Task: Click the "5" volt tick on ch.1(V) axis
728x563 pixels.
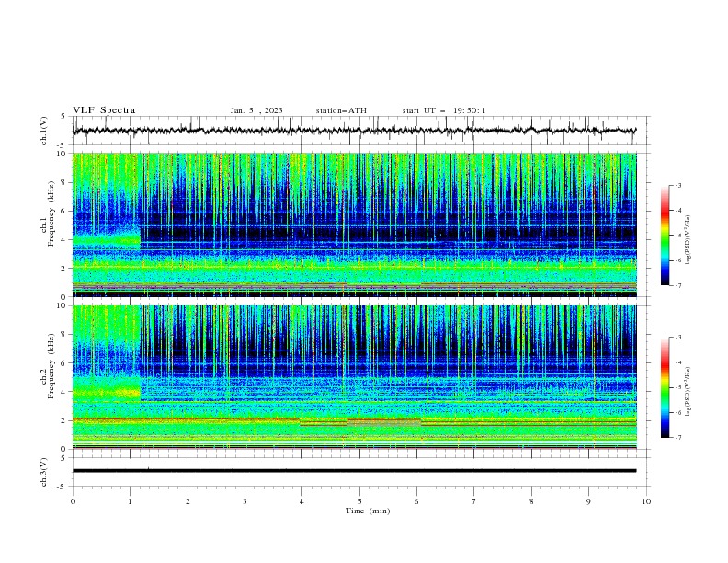Action: pyautogui.click(x=63, y=116)
